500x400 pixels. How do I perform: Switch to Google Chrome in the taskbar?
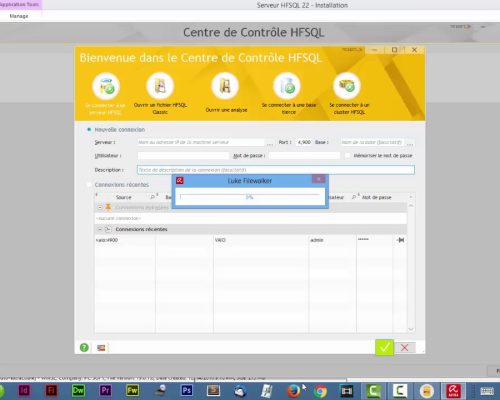(320, 391)
